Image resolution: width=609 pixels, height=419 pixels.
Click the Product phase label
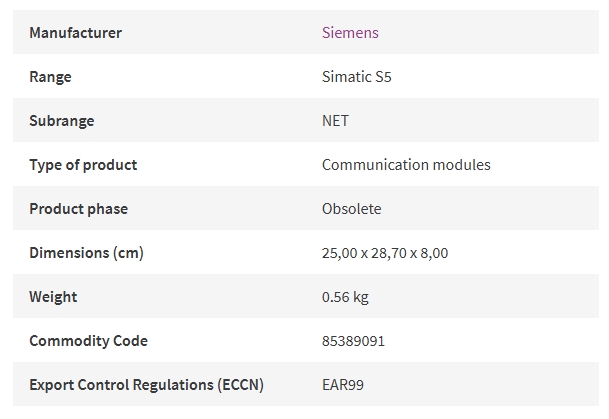(78, 209)
